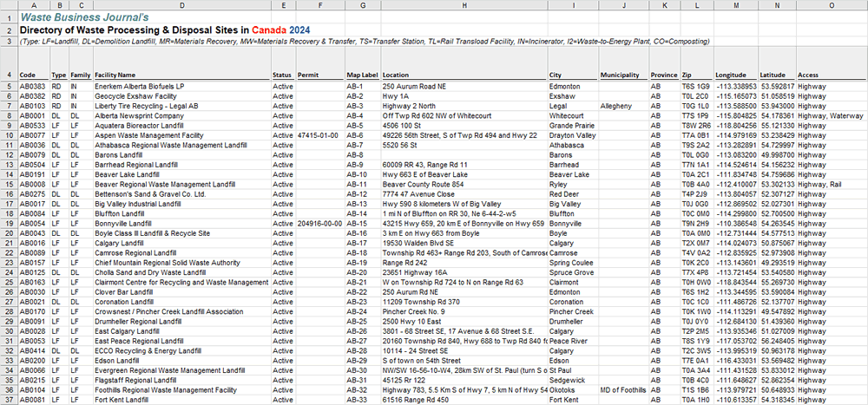This screenshot has width=868, height=405.
Task: Click location 'Beaver County Route 854'
Action: 464,184
